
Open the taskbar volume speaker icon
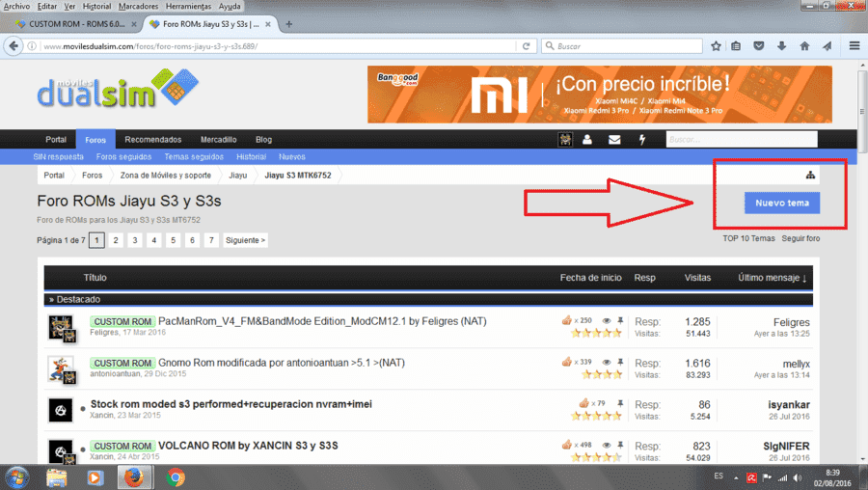pos(798,477)
